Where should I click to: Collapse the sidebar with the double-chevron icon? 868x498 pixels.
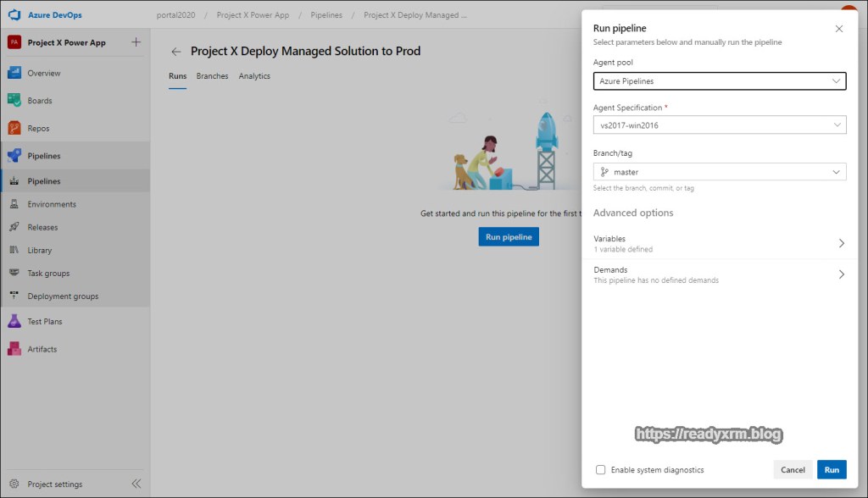pos(136,484)
